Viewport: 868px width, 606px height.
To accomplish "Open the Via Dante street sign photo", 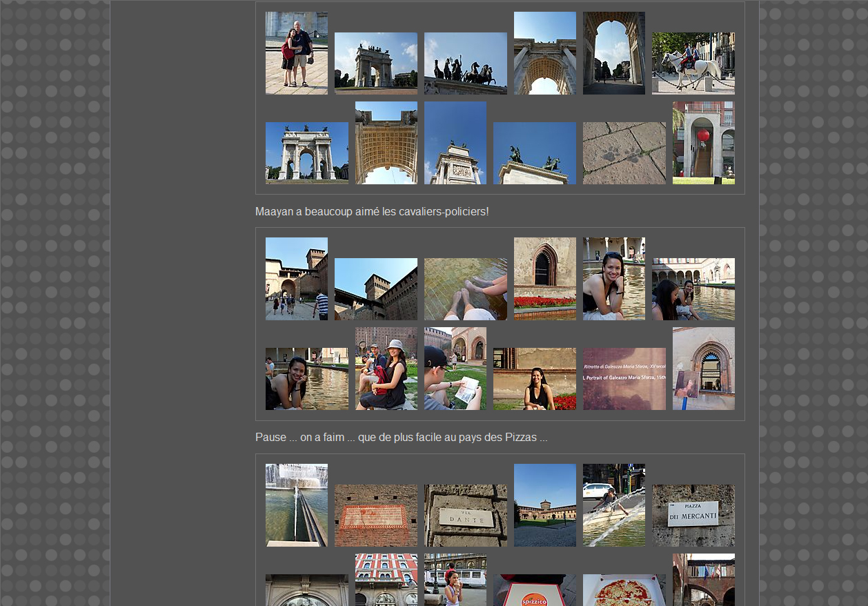I will click(x=465, y=516).
